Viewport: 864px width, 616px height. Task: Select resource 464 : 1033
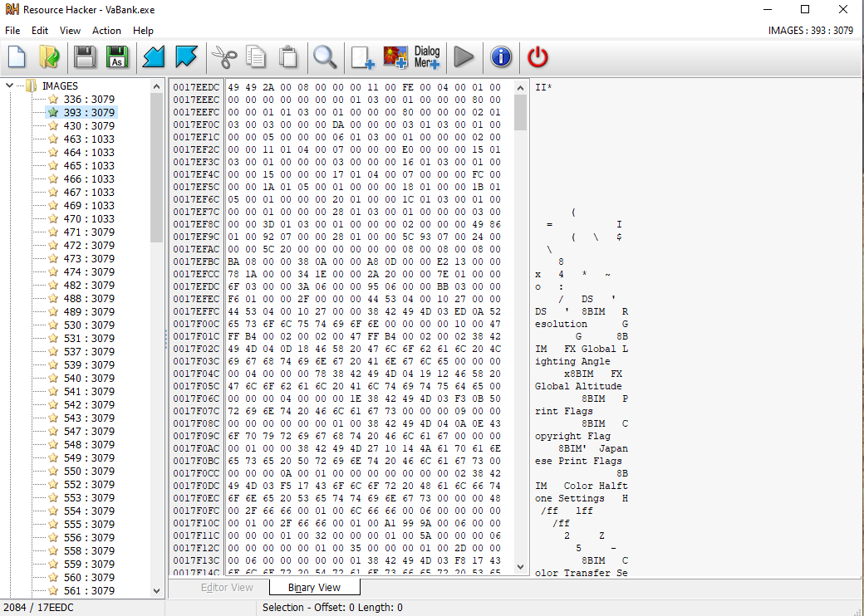pyautogui.click(x=89, y=153)
